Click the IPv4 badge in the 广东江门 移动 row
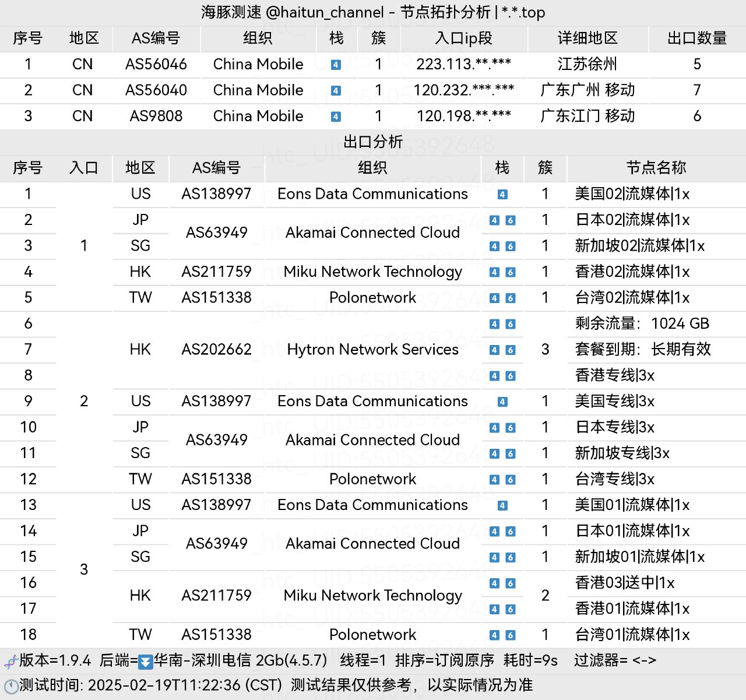Image resolution: width=746 pixels, height=700 pixels. (336, 117)
